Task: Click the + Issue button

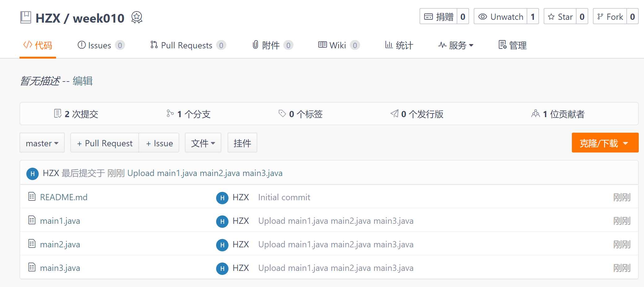Action: click(x=159, y=143)
